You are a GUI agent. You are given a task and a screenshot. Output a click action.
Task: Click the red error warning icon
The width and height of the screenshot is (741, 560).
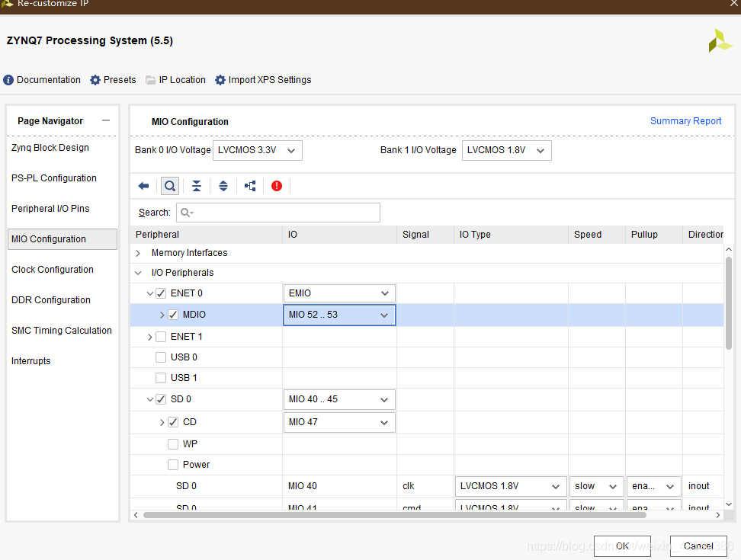tap(277, 186)
